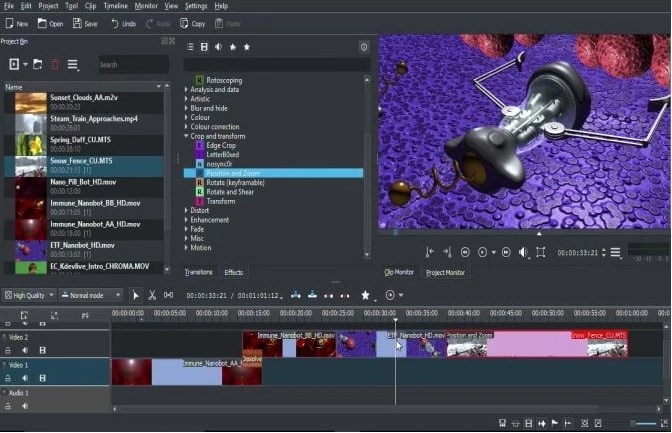Activate the Spacer tool beside the razor
This screenshot has width=672, height=433.
[x=168, y=295]
